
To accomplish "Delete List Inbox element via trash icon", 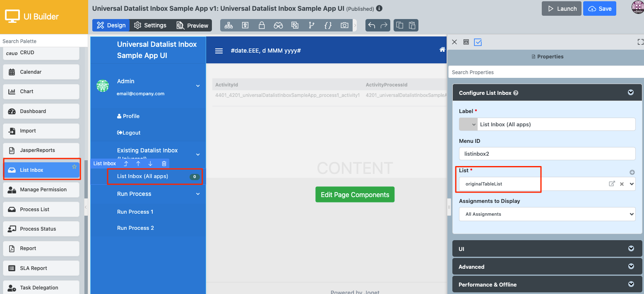I will [164, 164].
